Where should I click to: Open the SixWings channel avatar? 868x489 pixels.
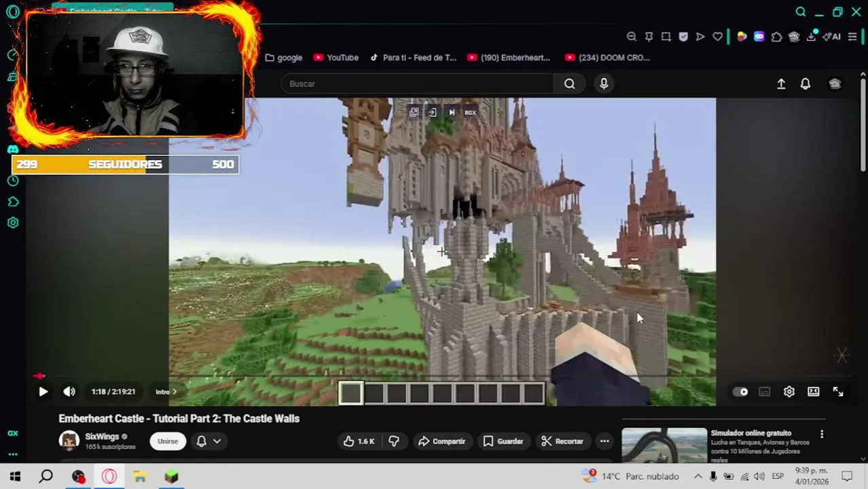click(69, 441)
